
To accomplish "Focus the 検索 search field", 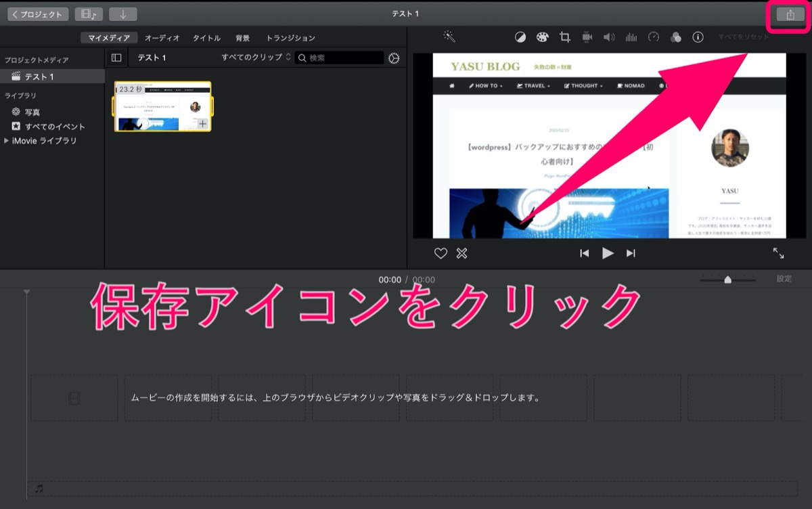I will (339, 58).
